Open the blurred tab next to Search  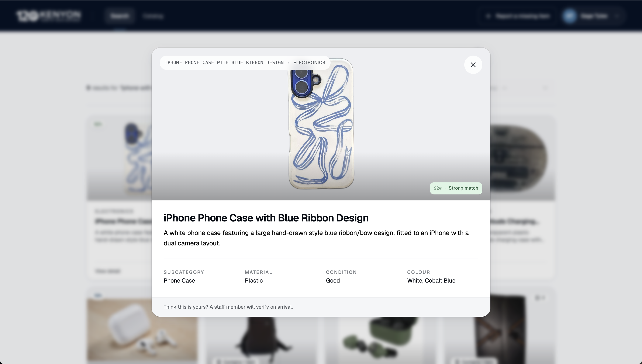tap(153, 16)
